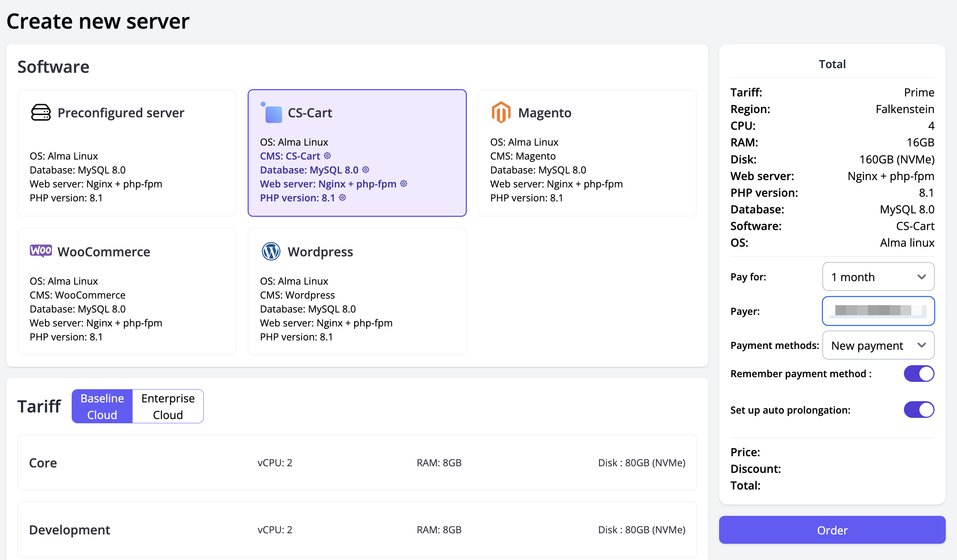Viewport: 957px width, 560px height.
Task: Choose the Core tariff row
Action: coord(357,462)
